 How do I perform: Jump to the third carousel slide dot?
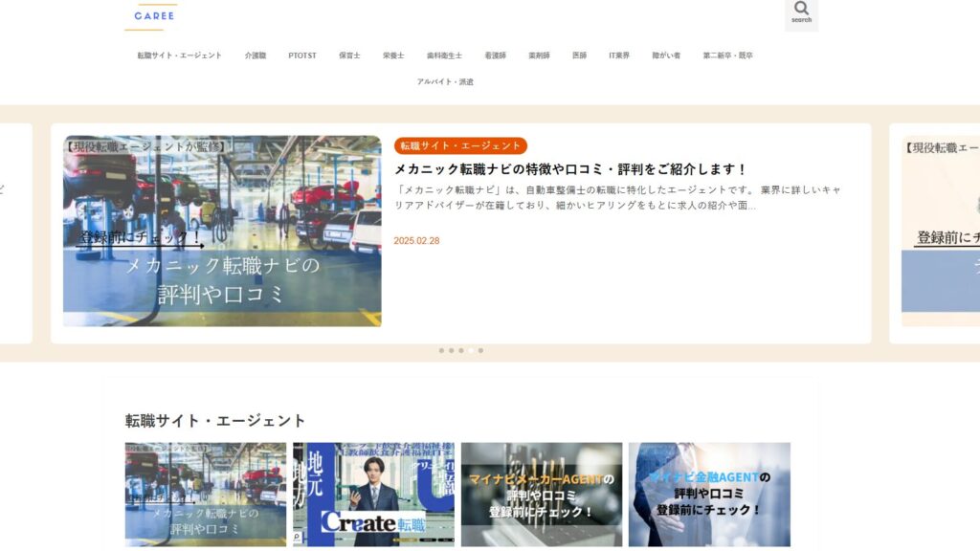tap(461, 350)
